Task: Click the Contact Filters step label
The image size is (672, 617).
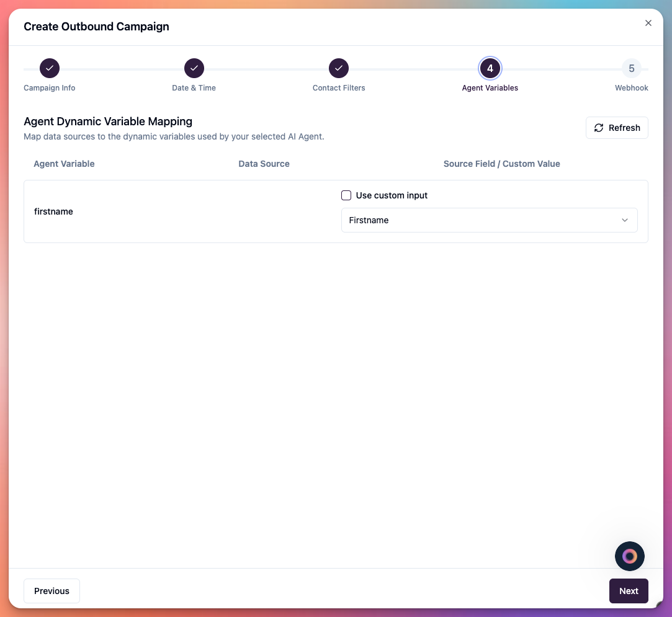Action: pos(339,88)
